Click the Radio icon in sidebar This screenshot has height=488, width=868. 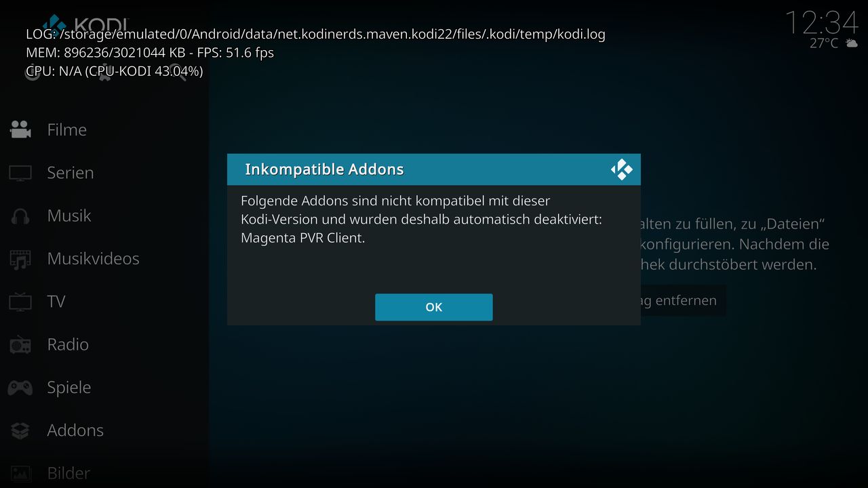(20, 345)
